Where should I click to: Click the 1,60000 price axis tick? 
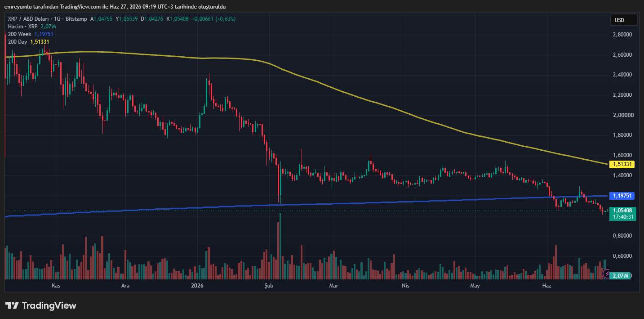point(622,155)
